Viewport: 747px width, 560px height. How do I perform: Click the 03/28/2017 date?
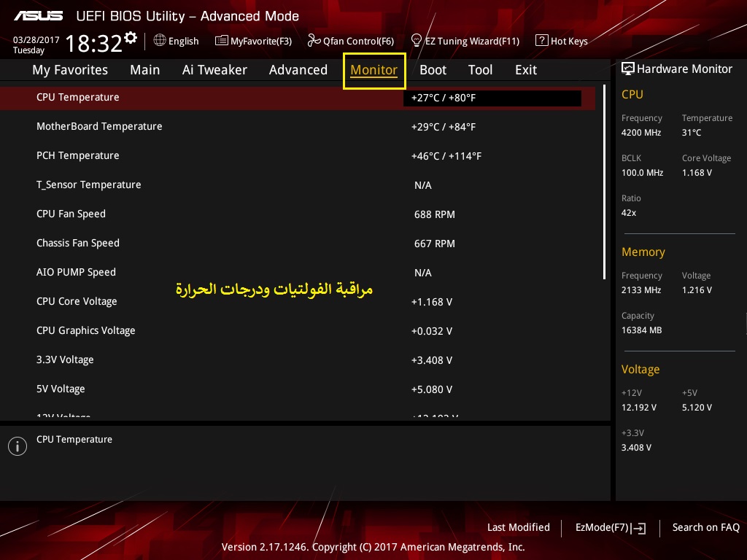pyautogui.click(x=36, y=40)
